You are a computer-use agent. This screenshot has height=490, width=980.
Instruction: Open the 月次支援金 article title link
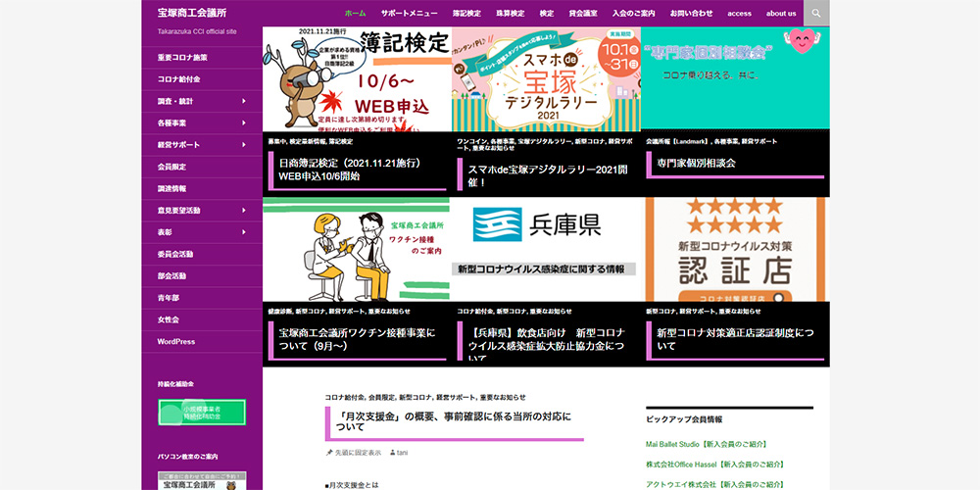pos(453,421)
